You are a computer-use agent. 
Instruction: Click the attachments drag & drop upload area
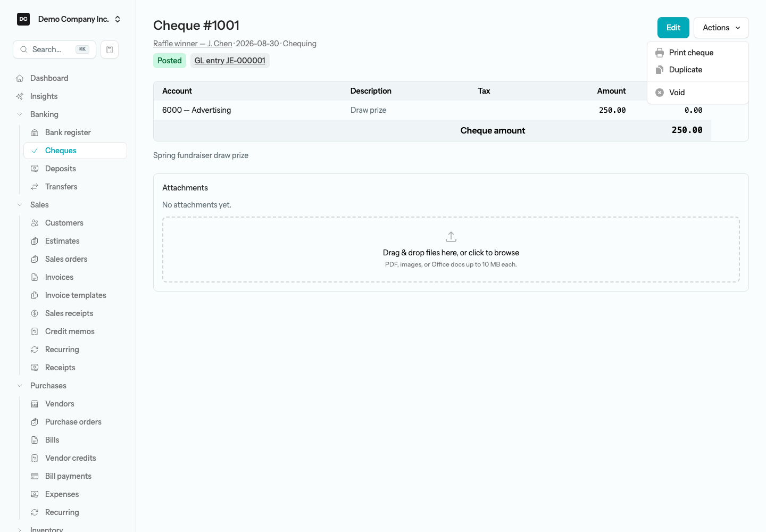(x=451, y=250)
